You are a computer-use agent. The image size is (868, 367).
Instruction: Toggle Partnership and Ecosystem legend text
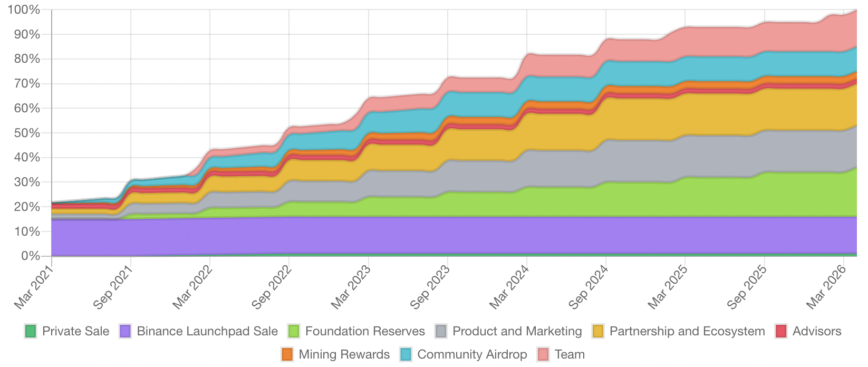pos(687,331)
